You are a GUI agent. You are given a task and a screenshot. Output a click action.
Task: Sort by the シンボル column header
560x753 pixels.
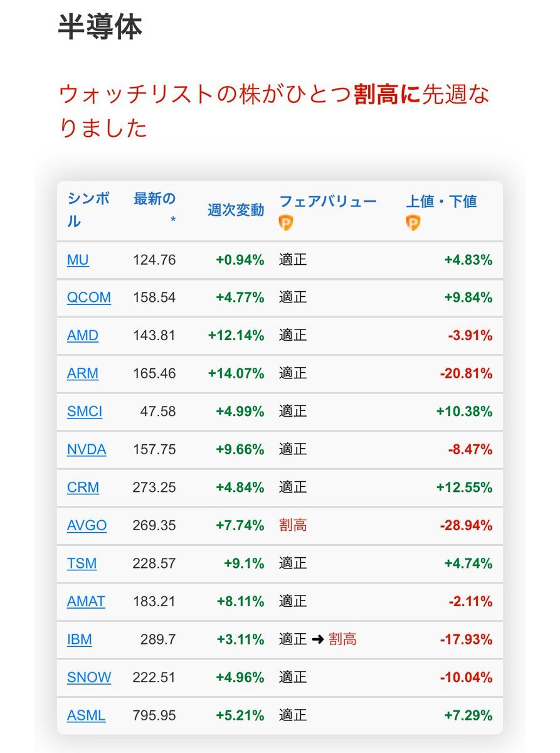(88, 211)
